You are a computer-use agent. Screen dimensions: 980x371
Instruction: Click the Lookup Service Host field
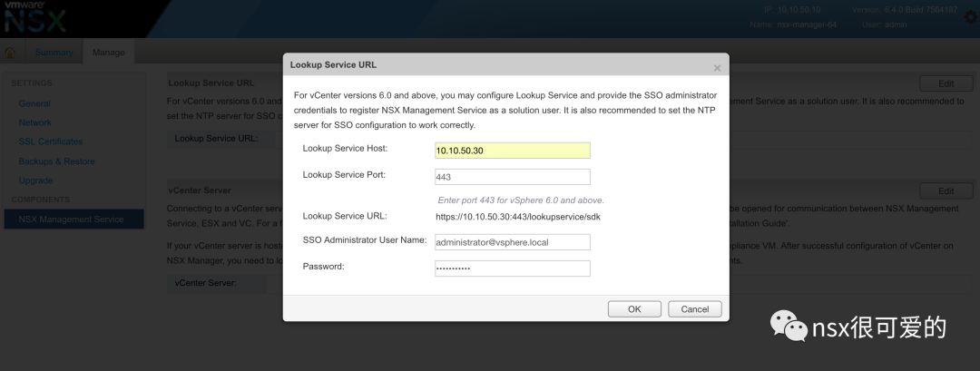click(x=513, y=151)
